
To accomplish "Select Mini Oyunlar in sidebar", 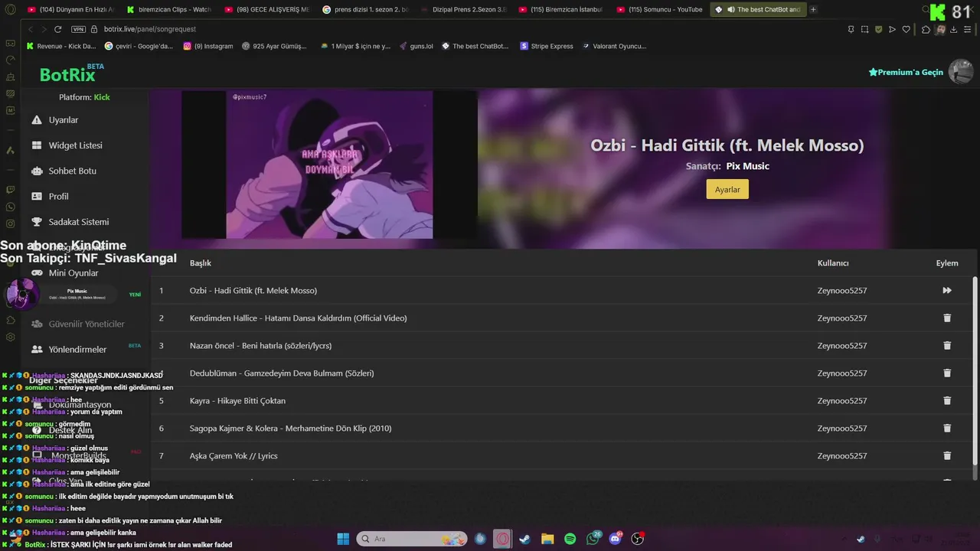I will click(x=73, y=273).
